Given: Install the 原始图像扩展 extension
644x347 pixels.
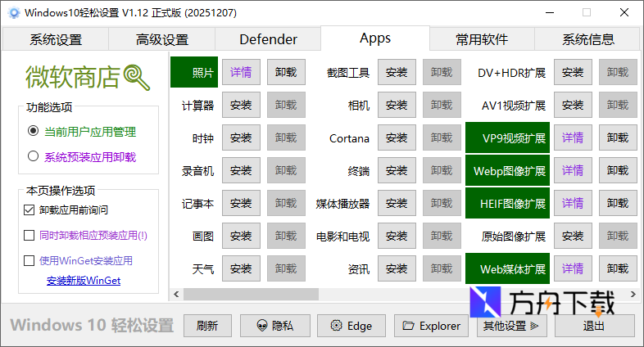Looking at the screenshot, I should (x=573, y=236).
